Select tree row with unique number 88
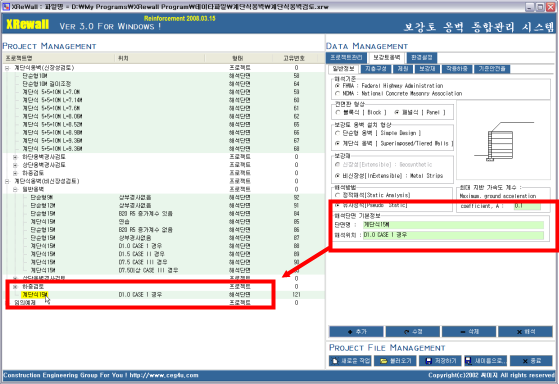 tap(163, 246)
